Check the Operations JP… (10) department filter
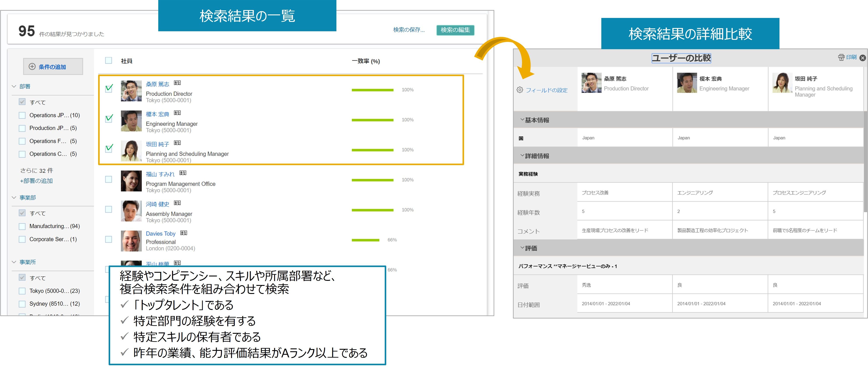Viewport: 868px width, 367px height. point(22,115)
